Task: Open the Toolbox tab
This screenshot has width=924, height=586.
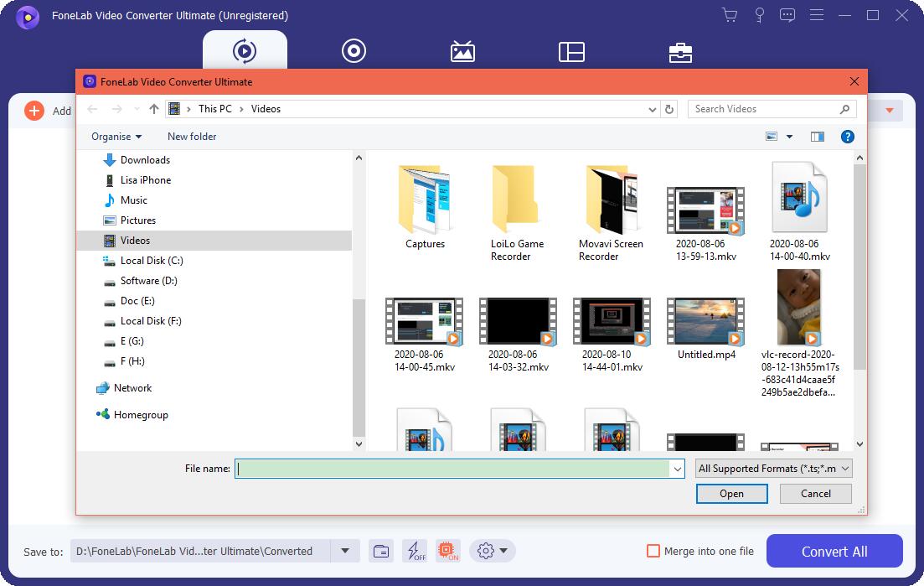Action: (680, 53)
